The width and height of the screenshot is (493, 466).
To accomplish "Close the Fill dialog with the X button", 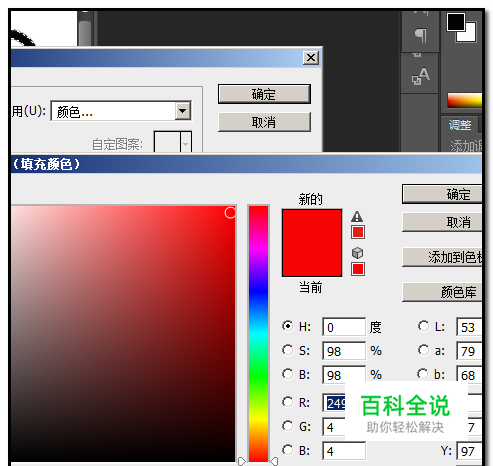I will point(311,58).
